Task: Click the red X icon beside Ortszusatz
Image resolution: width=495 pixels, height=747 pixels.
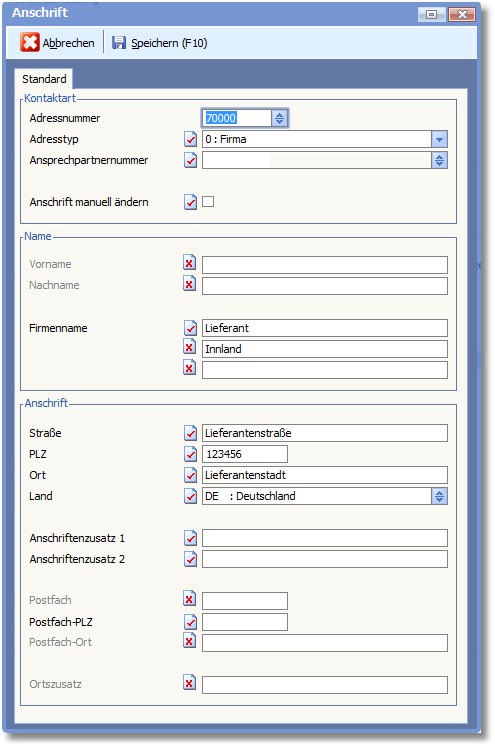Action: click(x=190, y=683)
